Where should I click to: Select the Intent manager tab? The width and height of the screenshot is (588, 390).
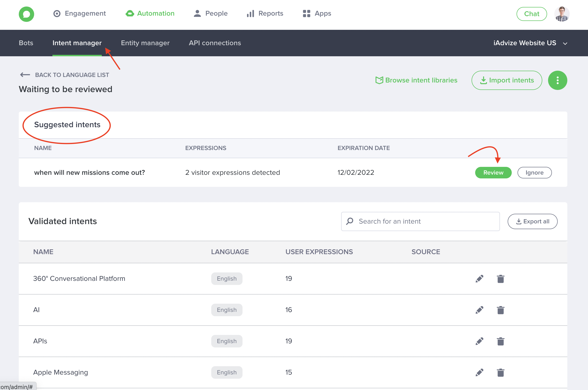pyautogui.click(x=77, y=43)
